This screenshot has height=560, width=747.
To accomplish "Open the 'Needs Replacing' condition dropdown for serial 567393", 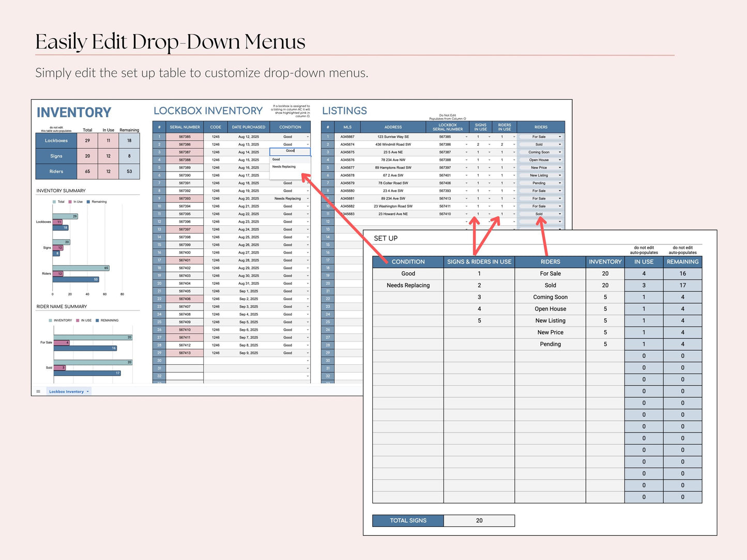I will point(308,198).
